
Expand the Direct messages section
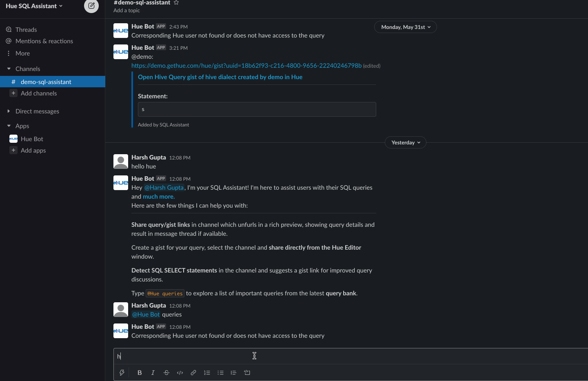click(x=9, y=111)
